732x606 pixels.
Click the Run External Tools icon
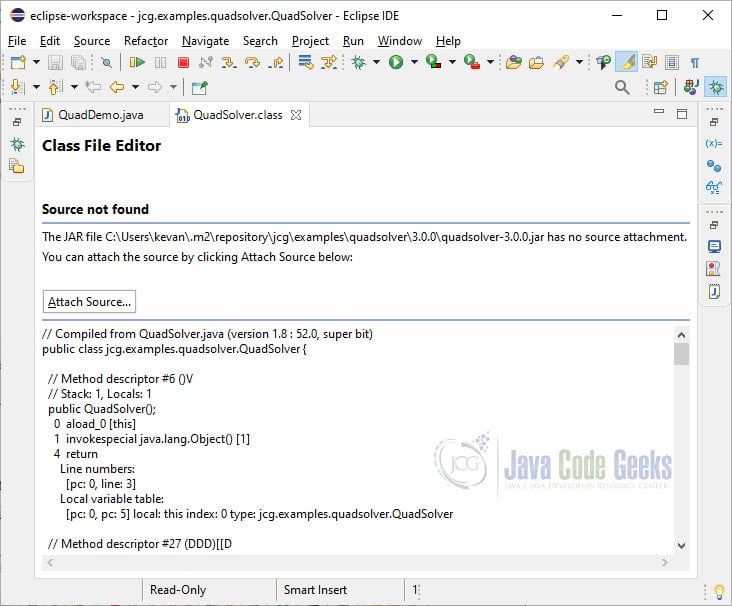(472, 62)
